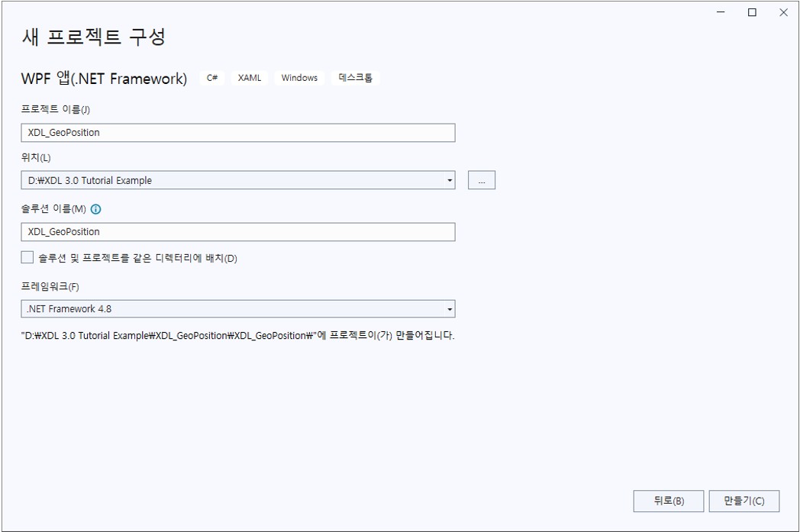Check the same-directory placement checkbox
Image resolution: width=800 pixels, height=532 pixels.
tap(27, 257)
